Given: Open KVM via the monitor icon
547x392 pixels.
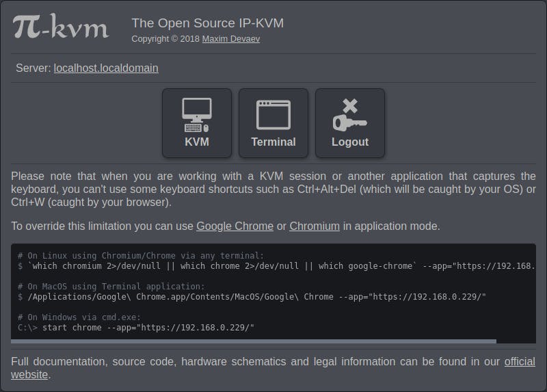Looking at the screenshot, I should [x=196, y=115].
